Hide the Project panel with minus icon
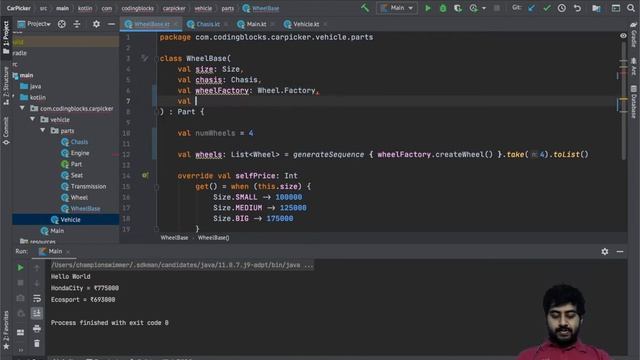This screenshot has height=360, width=640. coord(111,24)
